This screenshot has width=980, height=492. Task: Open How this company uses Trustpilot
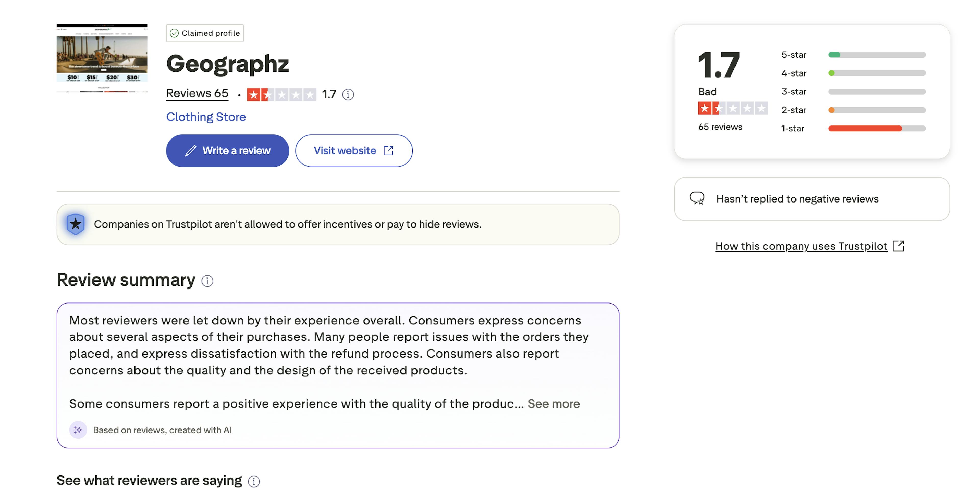pos(801,246)
